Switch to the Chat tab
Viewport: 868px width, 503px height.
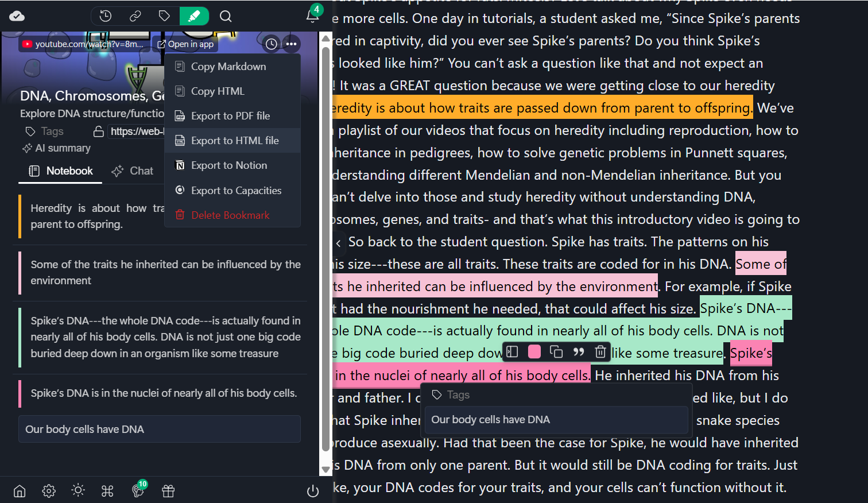(133, 171)
